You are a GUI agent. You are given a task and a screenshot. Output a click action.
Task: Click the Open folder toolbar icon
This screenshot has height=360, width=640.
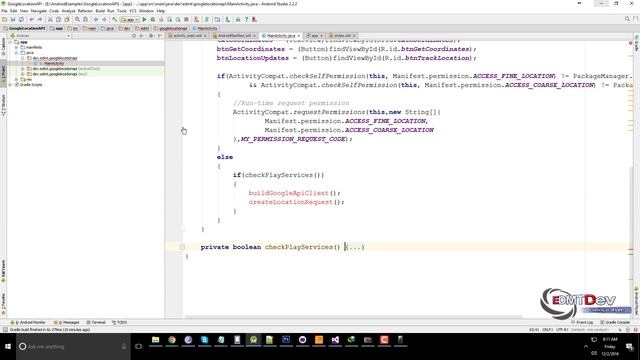(4, 19)
